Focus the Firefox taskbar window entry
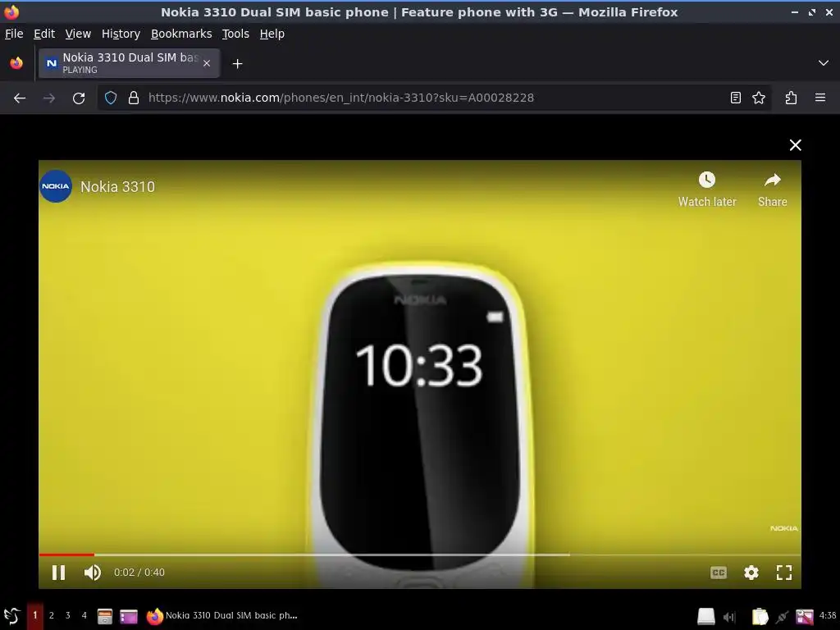840x630 pixels. (x=222, y=616)
